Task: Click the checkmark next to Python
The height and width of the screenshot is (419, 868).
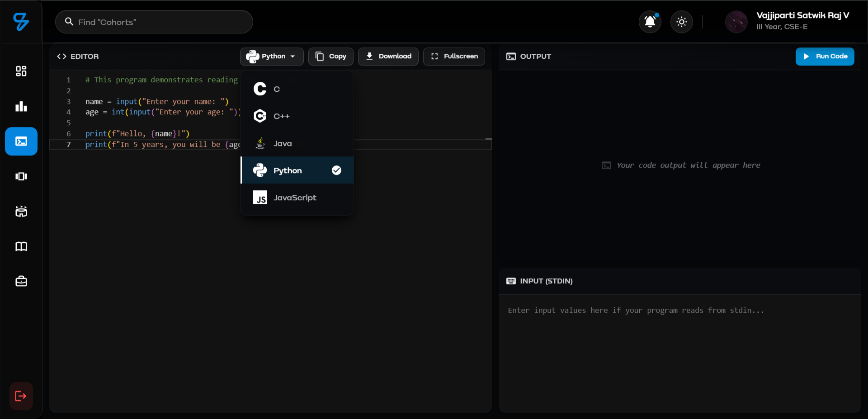Action: point(336,170)
